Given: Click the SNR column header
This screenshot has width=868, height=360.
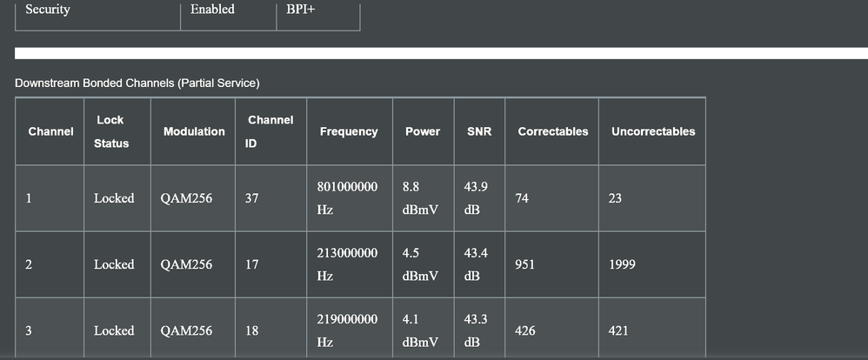Looking at the screenshot, I should 467,131.
